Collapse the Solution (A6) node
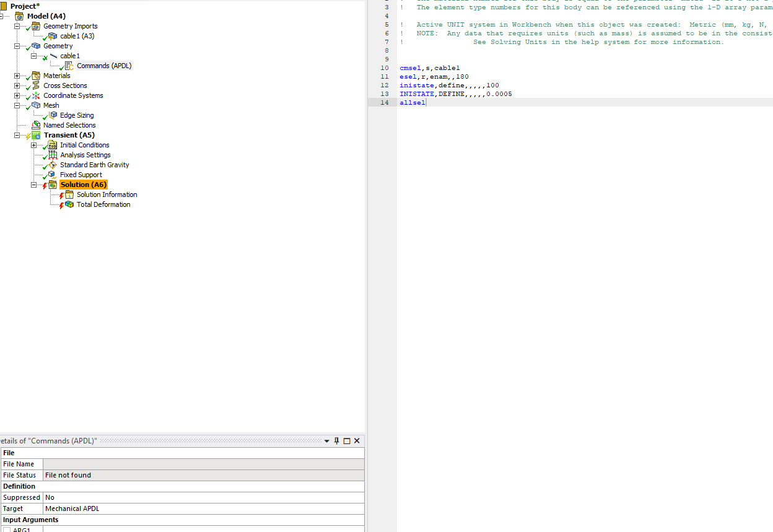Screen dimensions: 773x532 (x=34, y=185)
